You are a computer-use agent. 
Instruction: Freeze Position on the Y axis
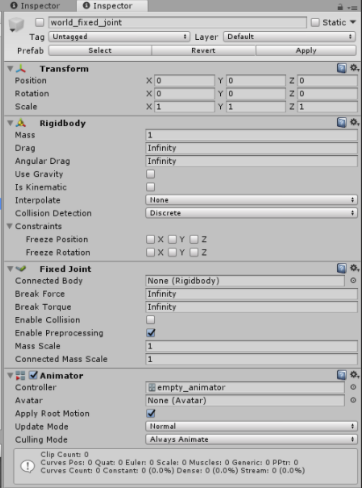172,239
